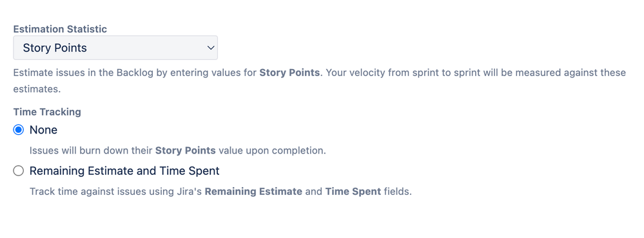Click bold 'Story Points' in the burn down sentence
The width and height of the screenshot is (644, 238).
tap(185, 150)
